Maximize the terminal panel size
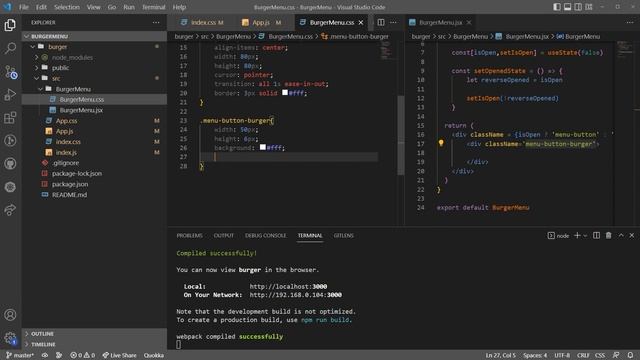Screen dimensions: 640x360 [x=621, y=236]
